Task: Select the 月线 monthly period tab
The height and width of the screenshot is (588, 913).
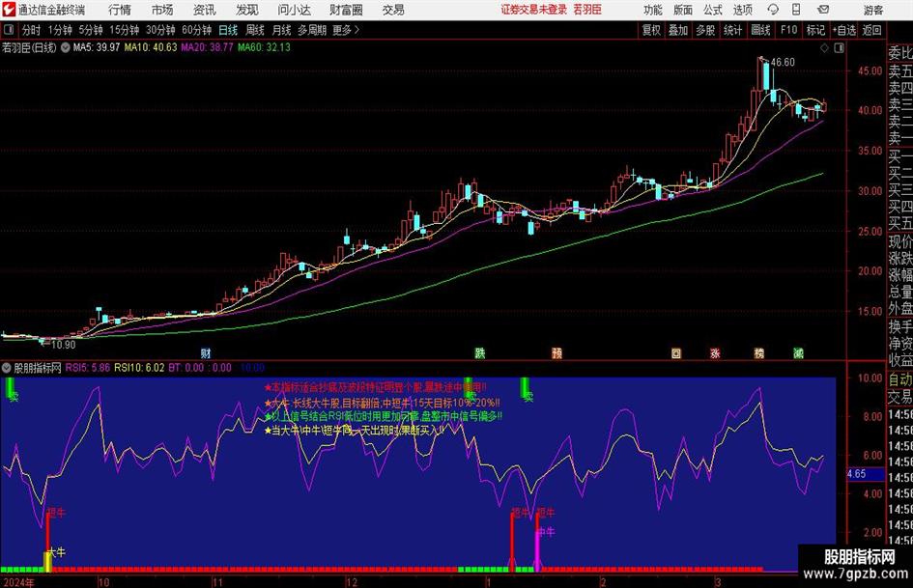Action: click(281, 30)
